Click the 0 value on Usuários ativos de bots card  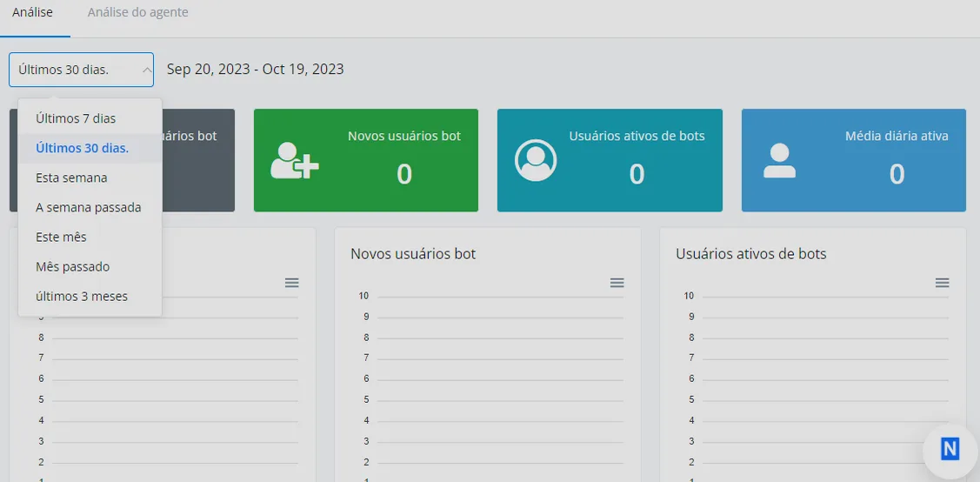click(637, 175)
